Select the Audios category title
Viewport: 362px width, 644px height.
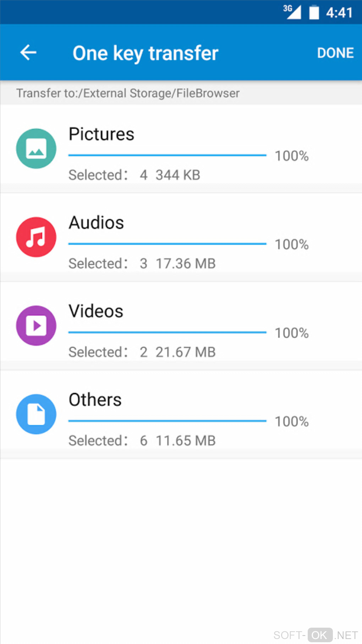click(x=96, y=223)
